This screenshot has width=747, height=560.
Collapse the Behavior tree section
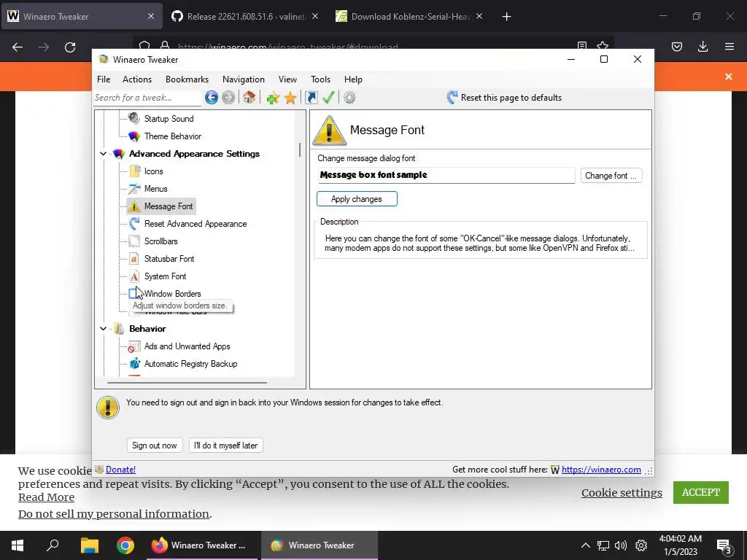(103, 329)
